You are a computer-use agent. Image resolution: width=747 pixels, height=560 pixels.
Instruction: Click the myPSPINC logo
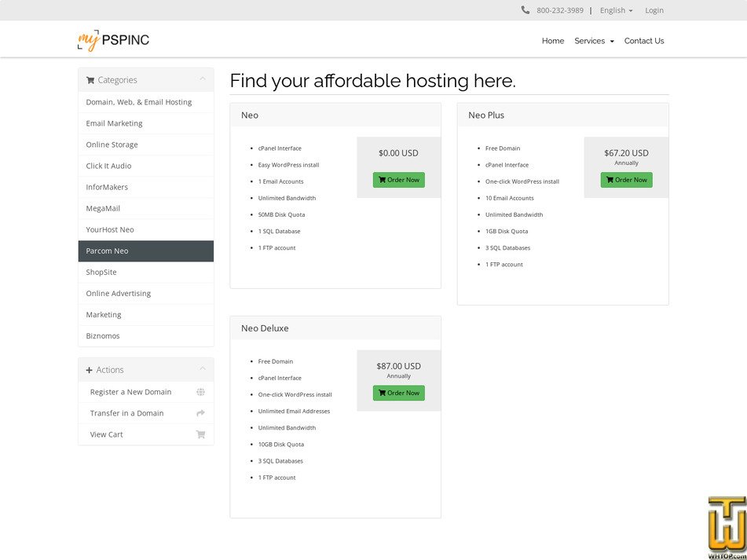click(113, 41)
